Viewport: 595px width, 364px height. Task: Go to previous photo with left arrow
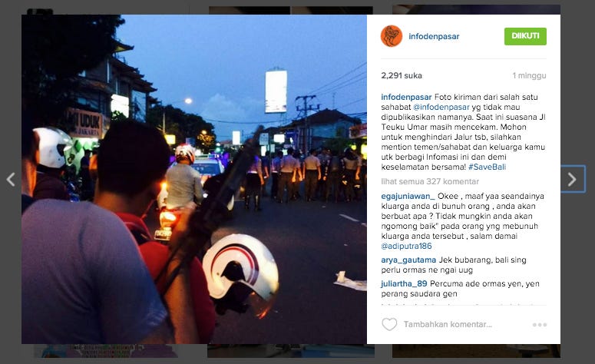(x=11, y=179)
